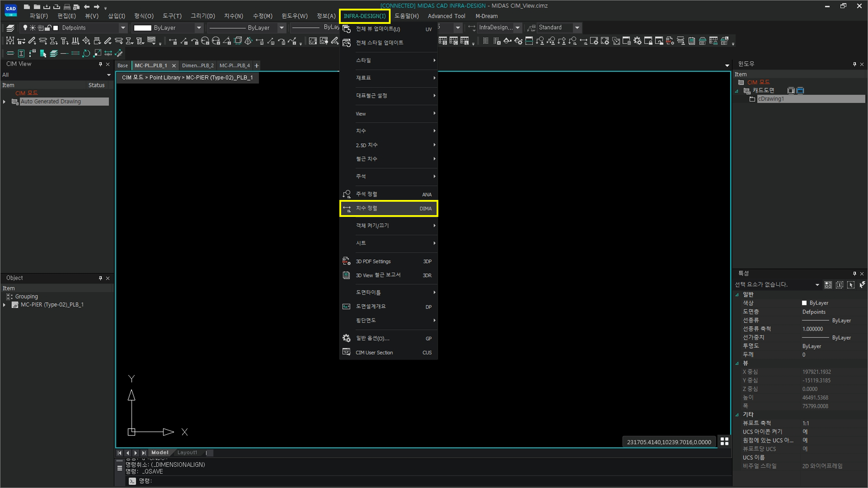Close the MC-PI...PLB_1 tab
The image size is (868, 488).
coord(174,66)
